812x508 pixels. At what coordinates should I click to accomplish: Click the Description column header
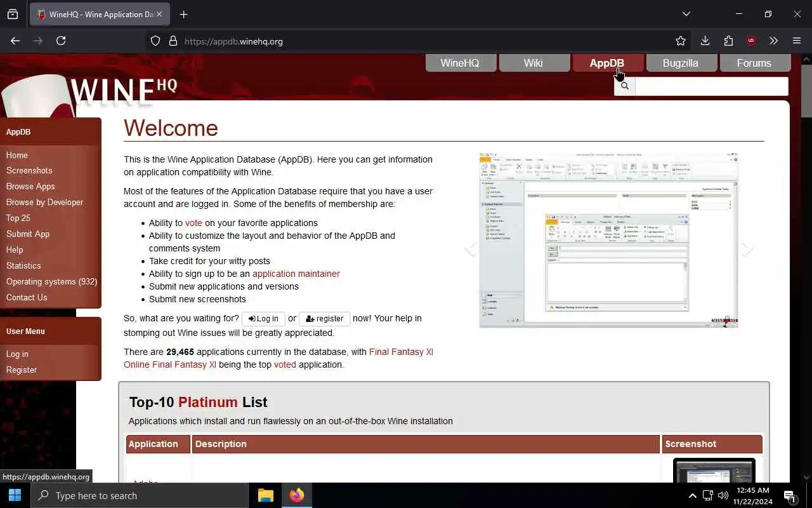point(426,444)
